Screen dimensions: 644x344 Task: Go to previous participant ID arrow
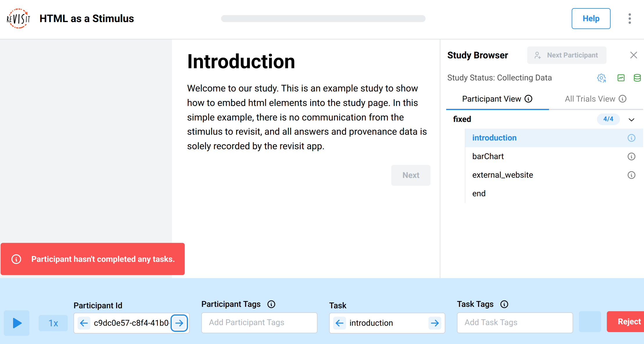click(x=84, y=323)
